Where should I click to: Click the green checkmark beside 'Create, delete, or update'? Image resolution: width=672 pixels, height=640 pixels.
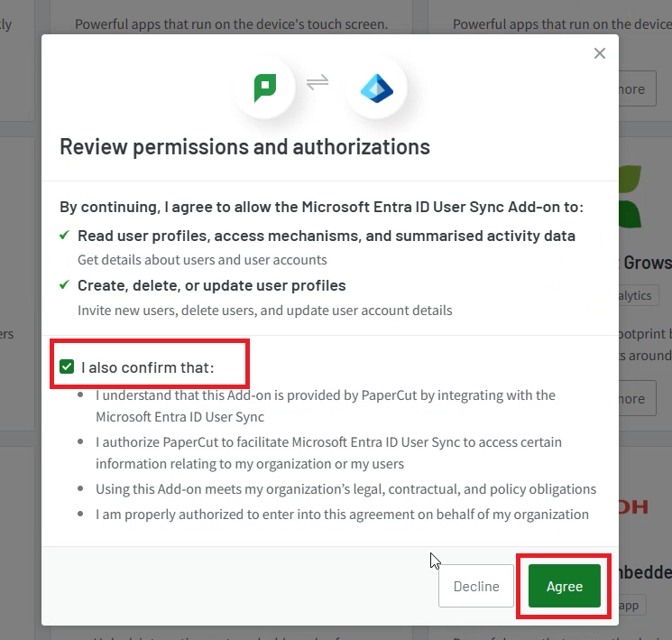(x=64, y=285)
